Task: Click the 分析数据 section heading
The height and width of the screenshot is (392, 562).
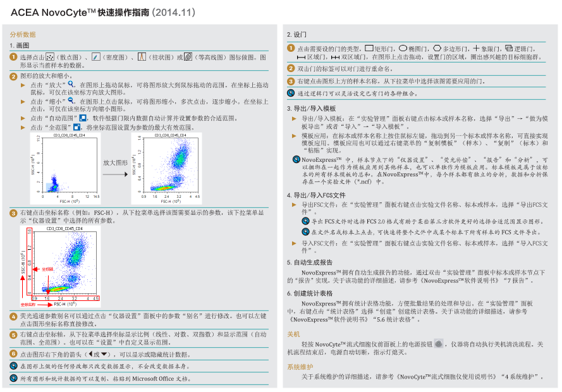Action: pyautogui.click(x=23, y=34)
